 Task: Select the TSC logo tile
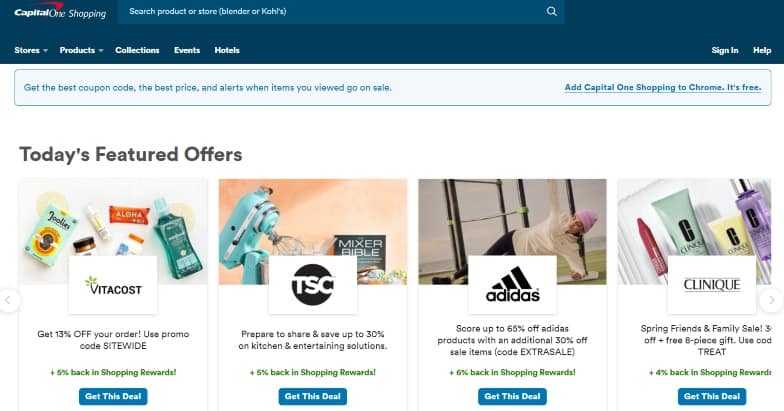click(313, 285)
